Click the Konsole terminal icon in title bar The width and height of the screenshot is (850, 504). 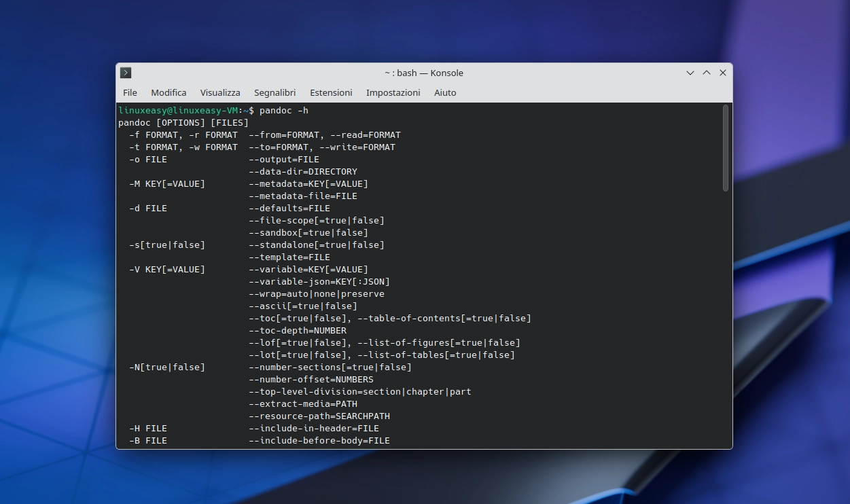[x=126, y=73]
